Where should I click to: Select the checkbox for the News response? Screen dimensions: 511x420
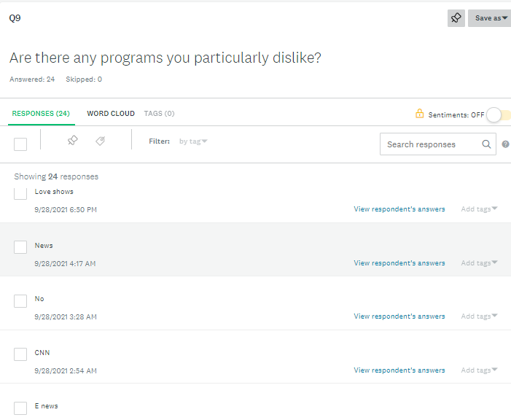[20, 247]
